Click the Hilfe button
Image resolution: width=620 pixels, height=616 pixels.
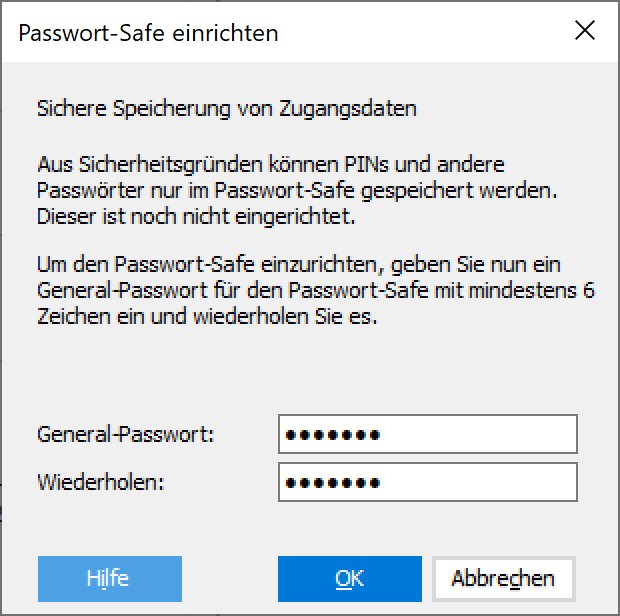(x=109, y=578)
